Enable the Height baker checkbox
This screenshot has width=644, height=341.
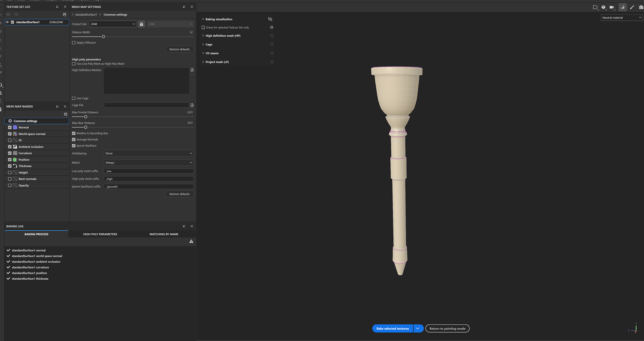click(x=10, y=172)
